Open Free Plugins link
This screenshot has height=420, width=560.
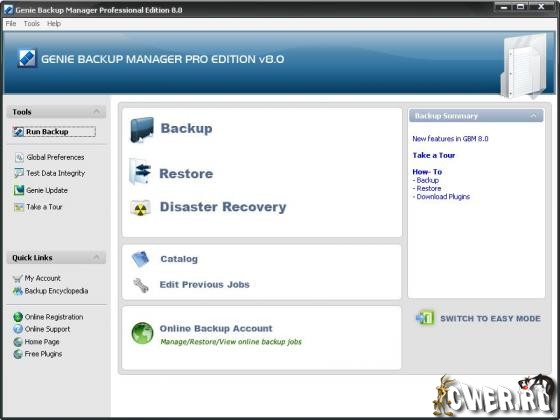[43, 354]
